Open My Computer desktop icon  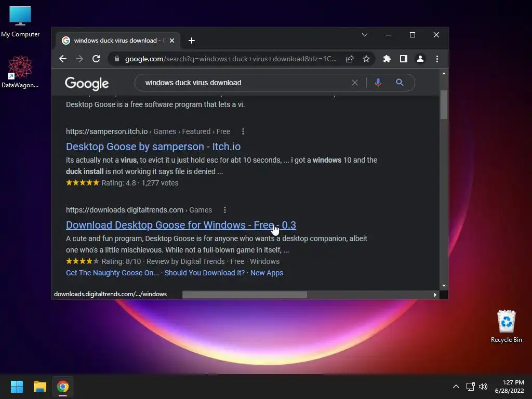coord(20,21)
